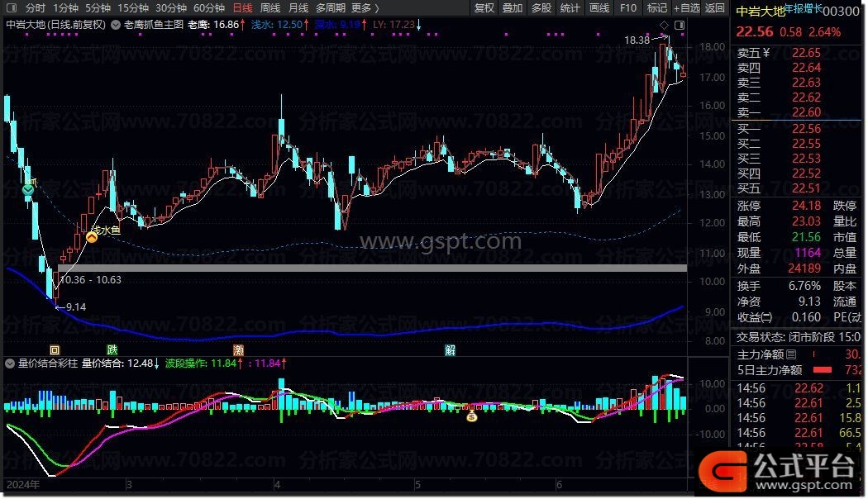Toggle the chart side panel icon
This screenshot has height=499, width=868.
(680, 25)
